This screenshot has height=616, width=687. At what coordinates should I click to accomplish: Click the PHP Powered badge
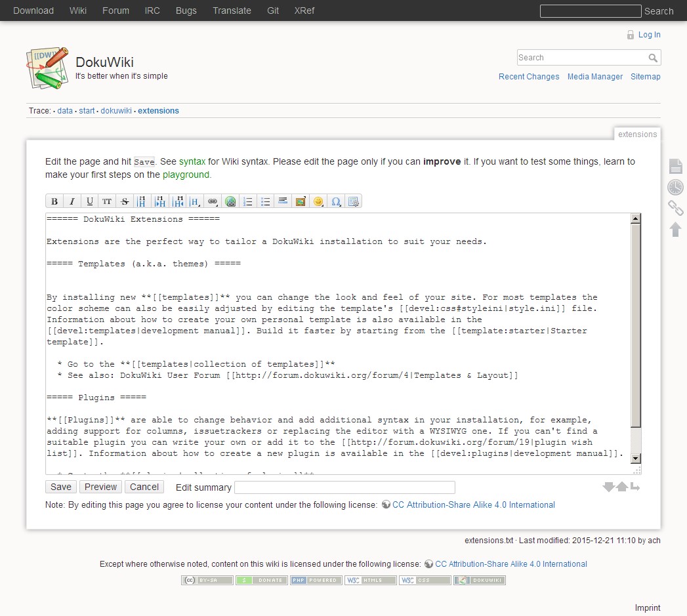(x=316, y=580)
